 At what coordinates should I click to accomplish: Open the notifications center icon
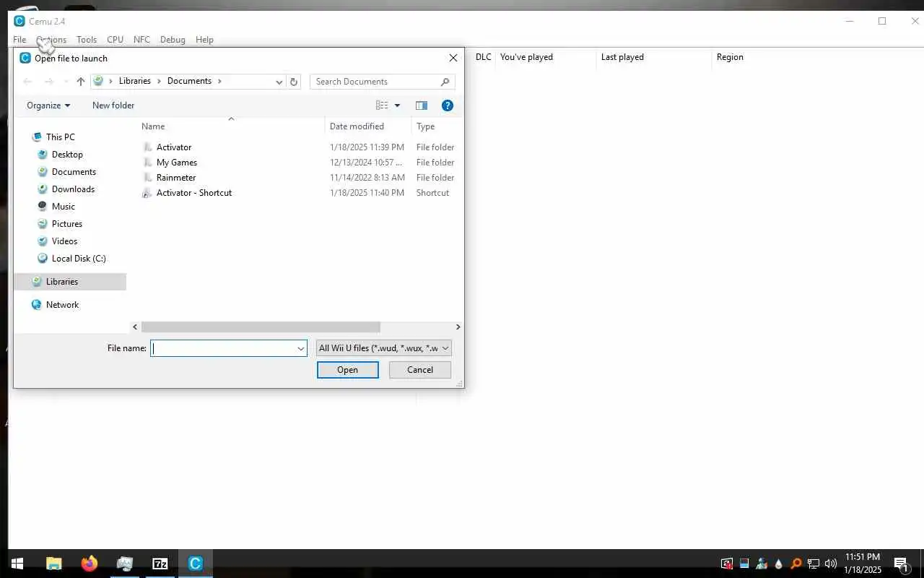pos(901,564)
